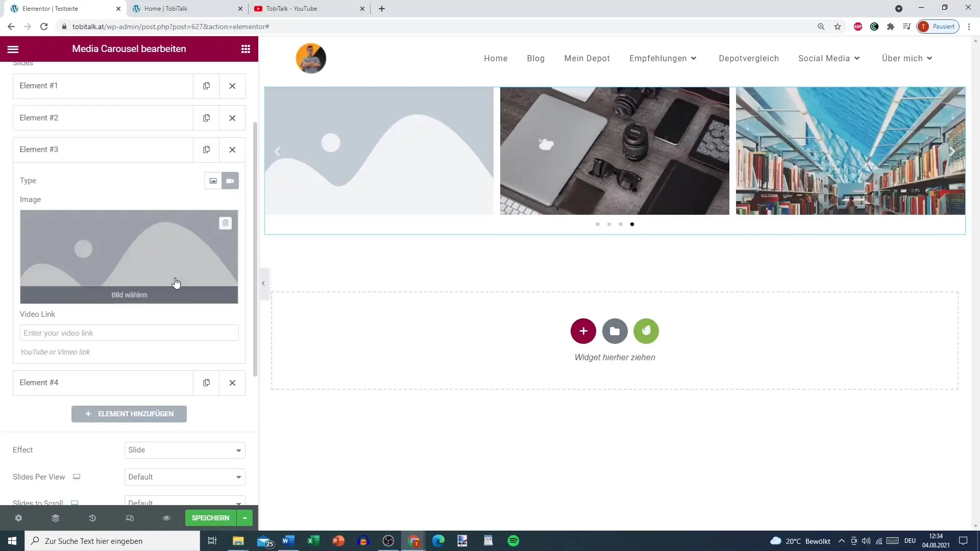Set slide type to video

[230, 181]
